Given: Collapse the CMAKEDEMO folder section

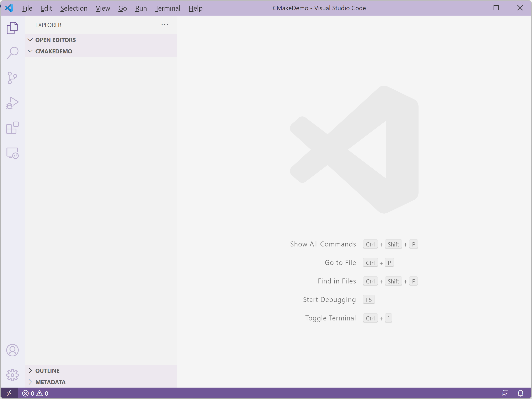Looking at the screenshot, I should click(x=101, y=51).
